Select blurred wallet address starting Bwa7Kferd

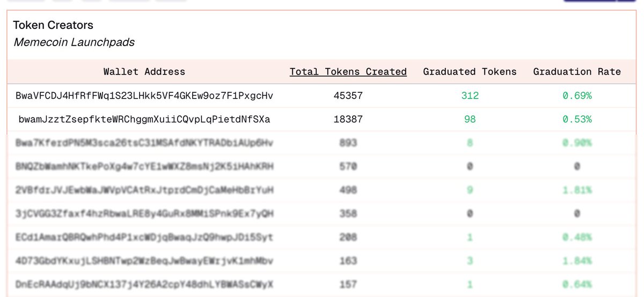click(144, 143)
